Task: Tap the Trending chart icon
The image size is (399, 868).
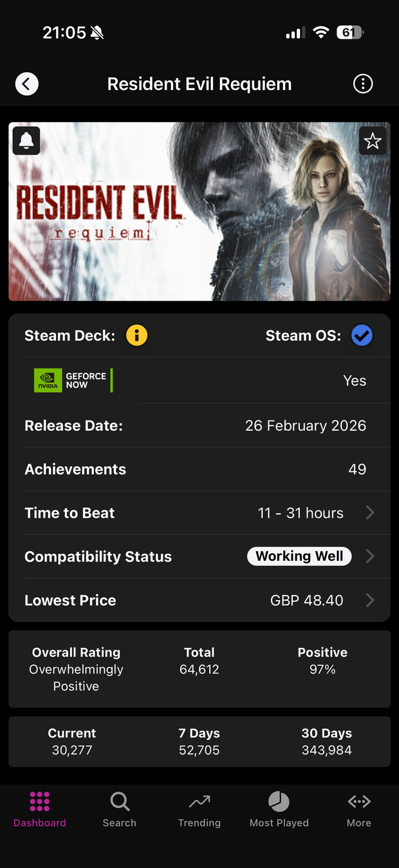Action: click(199, 802)
